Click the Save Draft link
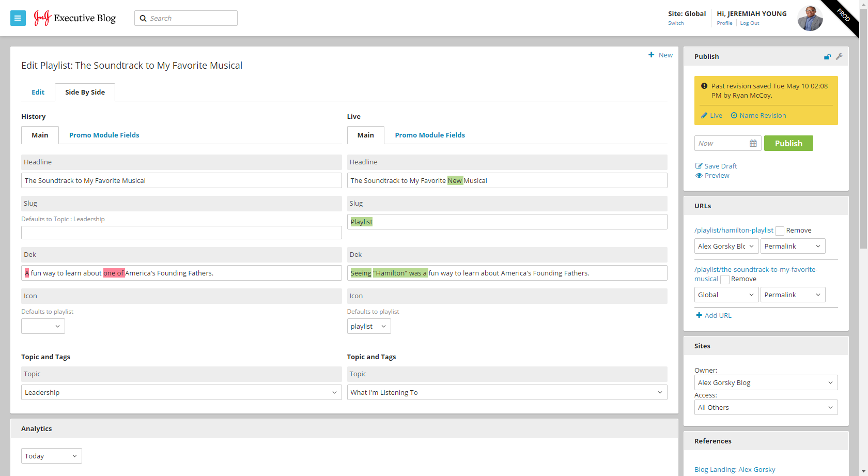Viewport: 868px width, 476px height. click(x=720, y=166)
